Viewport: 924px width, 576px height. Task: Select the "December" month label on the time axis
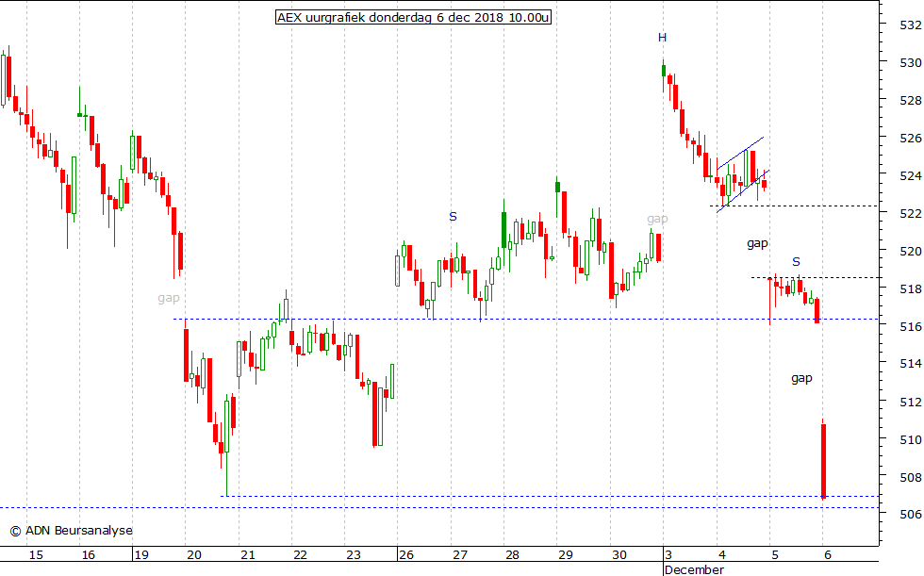coord(694,569)
